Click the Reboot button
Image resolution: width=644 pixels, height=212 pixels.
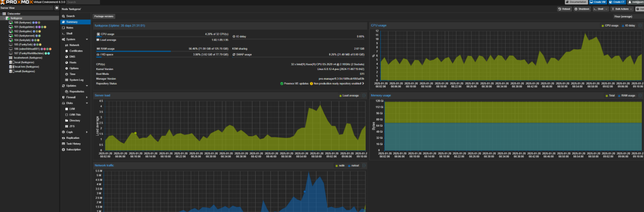pyautogui.click(x=564, y=9)
